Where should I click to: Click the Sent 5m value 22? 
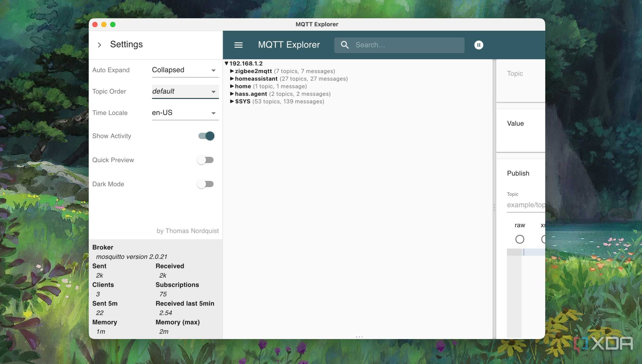pyautogui.click(x=100, y=313)
